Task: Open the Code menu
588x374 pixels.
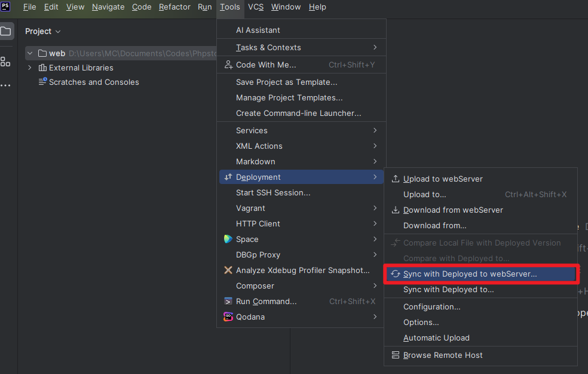Action: tap(142, 7)
